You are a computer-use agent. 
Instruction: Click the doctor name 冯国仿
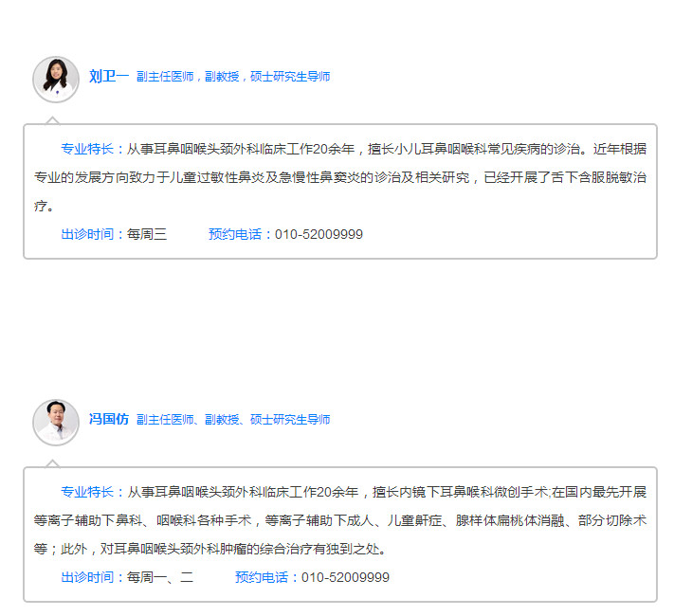click(109, 419)
